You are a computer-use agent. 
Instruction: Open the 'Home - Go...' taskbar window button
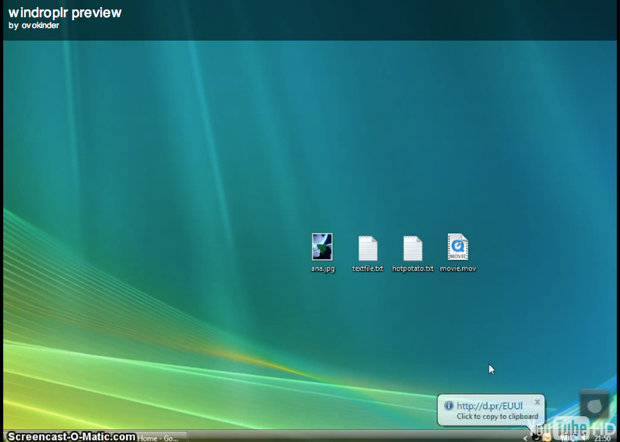click(x=162, y=438)
